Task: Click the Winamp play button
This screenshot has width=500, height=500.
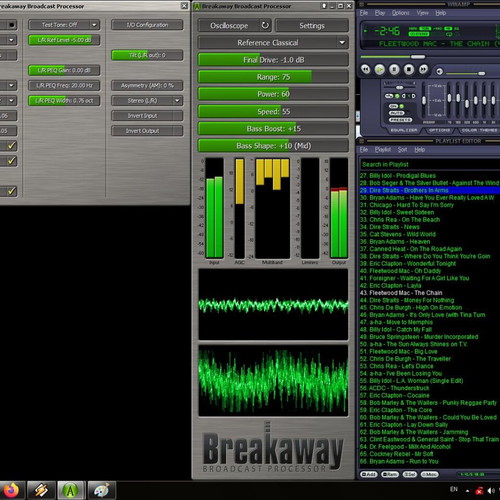Action: point(380,69)
